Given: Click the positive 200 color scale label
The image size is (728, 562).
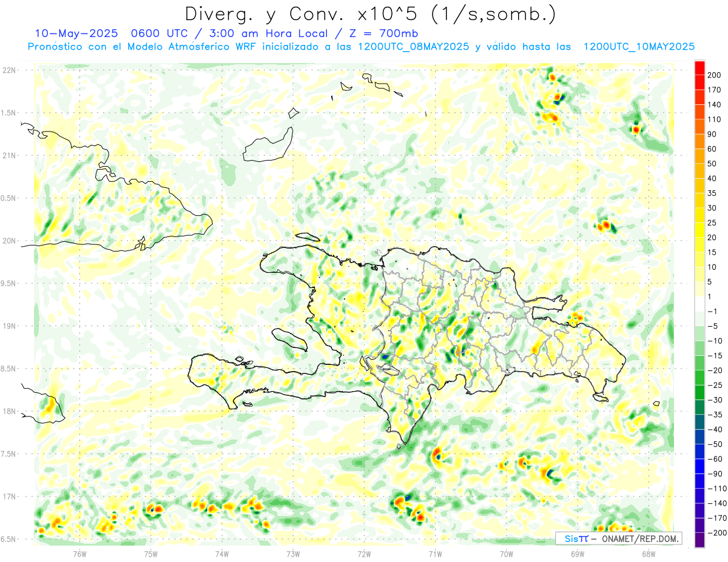Looking at the screenshot, I should [715, 75].
